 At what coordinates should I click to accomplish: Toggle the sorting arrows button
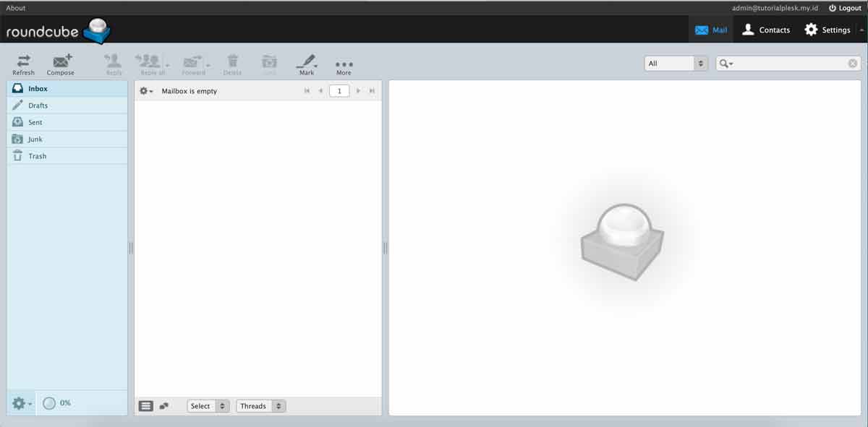point(164,405)
